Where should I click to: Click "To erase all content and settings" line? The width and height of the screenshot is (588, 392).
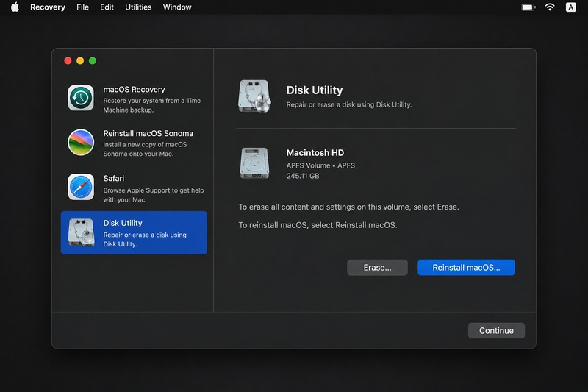point(348,207)
